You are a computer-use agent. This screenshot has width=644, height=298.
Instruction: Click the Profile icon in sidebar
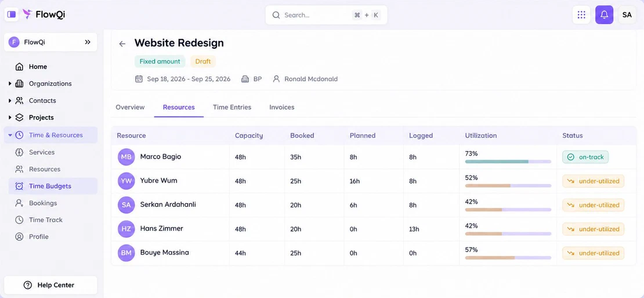(19, 237)
